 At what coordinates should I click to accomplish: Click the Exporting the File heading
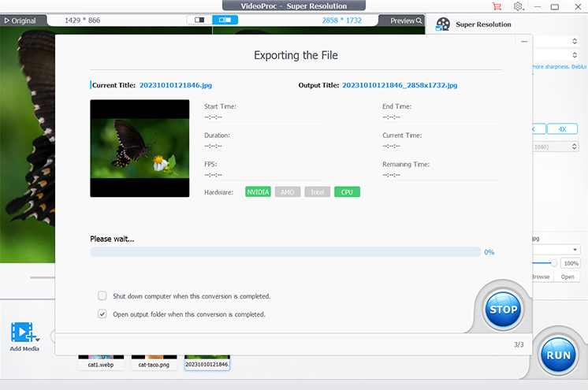[296, 55]
